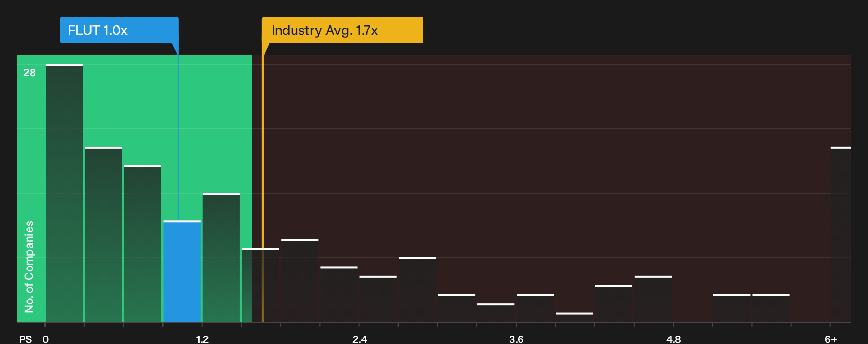Click the second histogram bar from left
The width and height of the screenshot is (868, 344).
tap(103, 234)
